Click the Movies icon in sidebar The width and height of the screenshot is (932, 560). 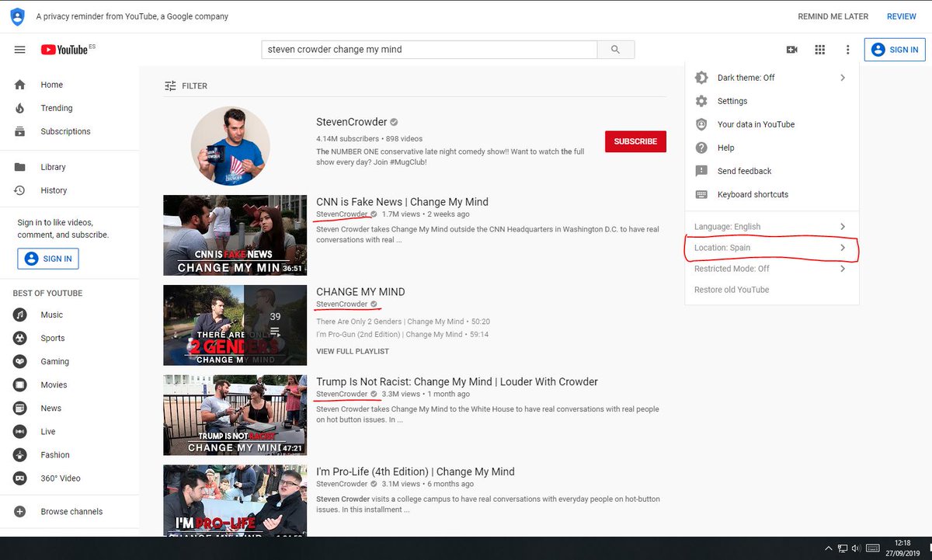coord(20,384)
